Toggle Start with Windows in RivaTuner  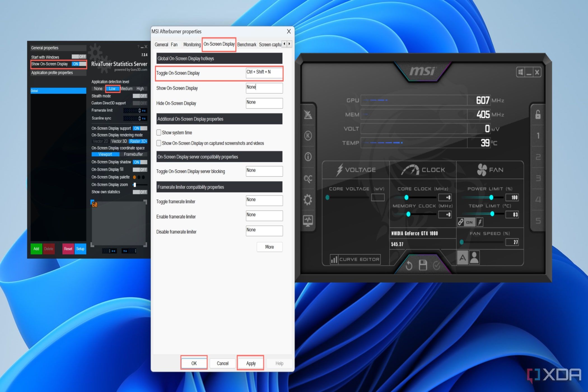tap(79, 57)
